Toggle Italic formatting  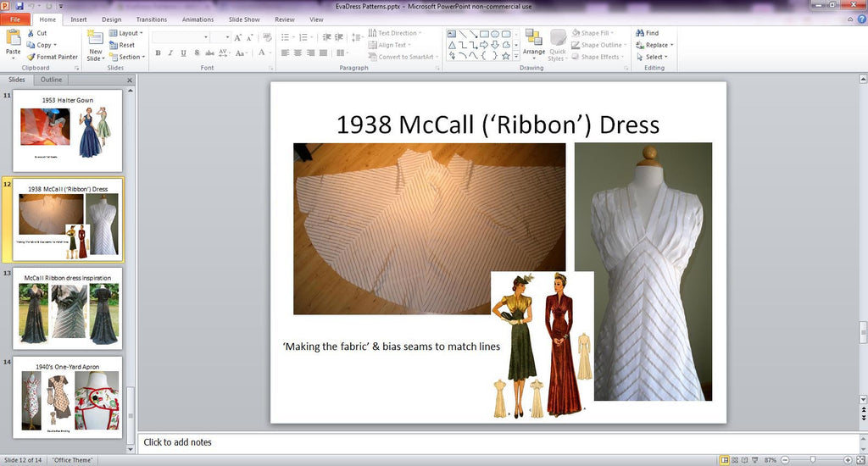[170, 53]
